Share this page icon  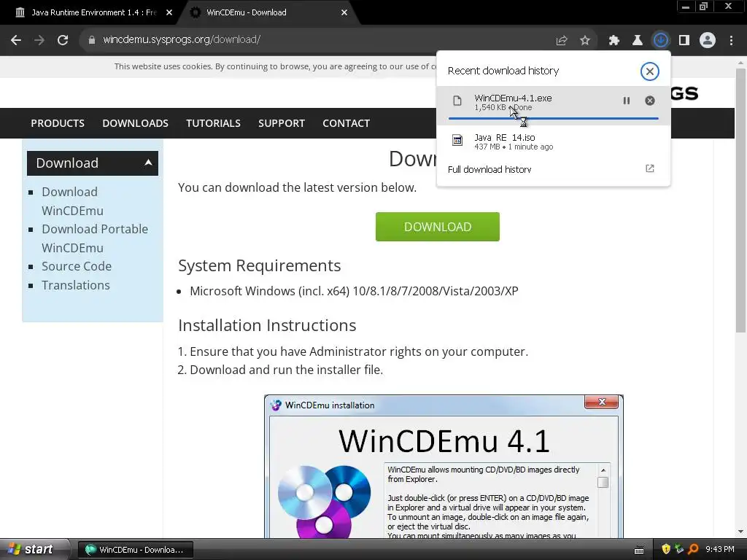tap(562, 41)
